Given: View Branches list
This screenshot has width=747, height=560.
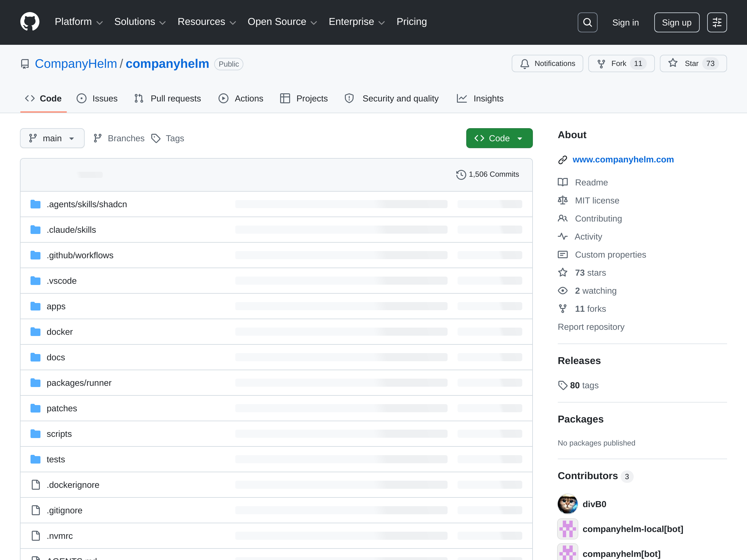Looking at the screenshot, I should pos(119,138).
